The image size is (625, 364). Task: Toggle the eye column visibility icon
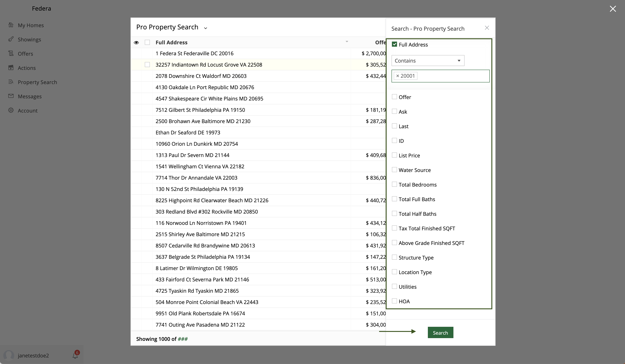[136, 43]
